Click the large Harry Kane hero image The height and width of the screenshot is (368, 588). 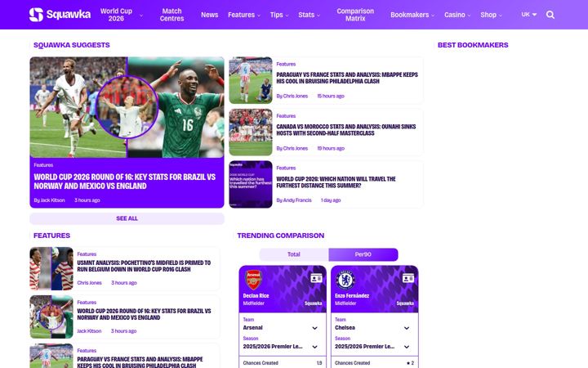(x=127, y=107)
